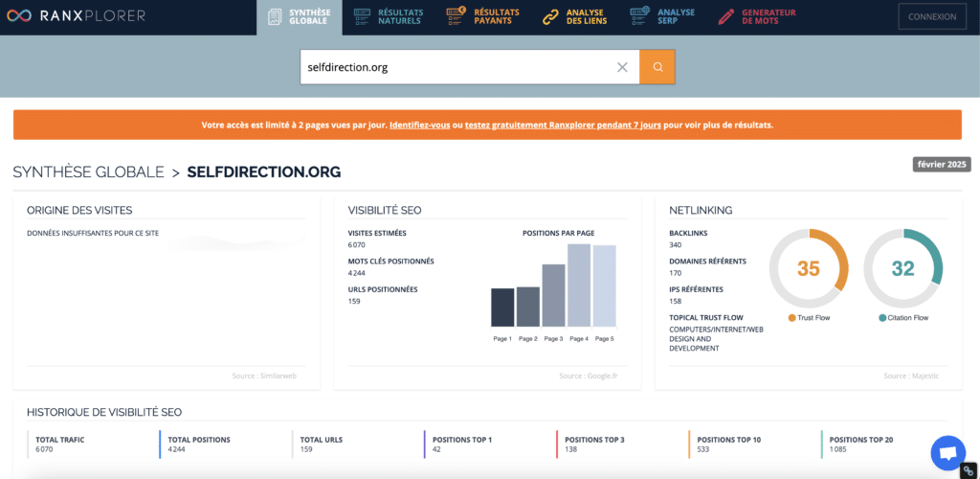This screenshot has width=980, height=479.
Task: Open the Analyse SERP tab
Action: point(662,17)
